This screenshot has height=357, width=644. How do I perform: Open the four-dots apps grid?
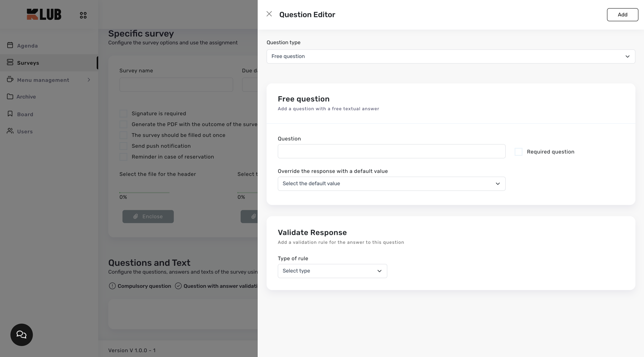(x=83, y=15)
